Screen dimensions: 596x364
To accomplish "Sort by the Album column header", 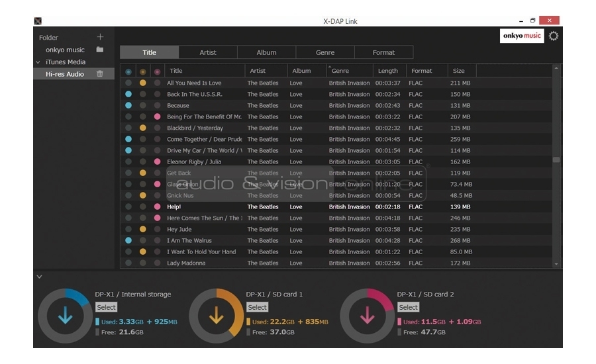I will 307,71.
